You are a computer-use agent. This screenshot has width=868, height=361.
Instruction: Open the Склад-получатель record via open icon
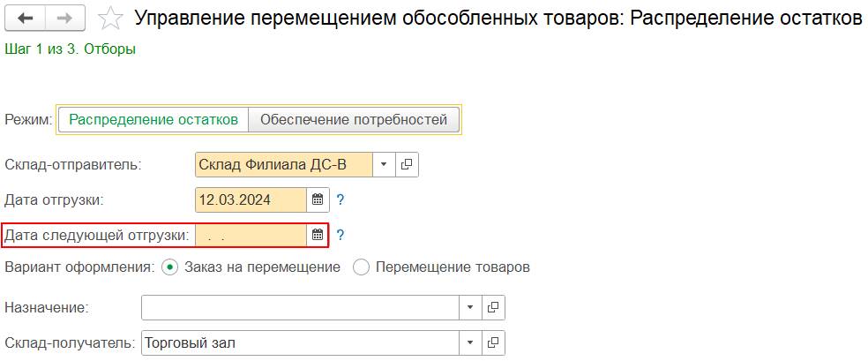point(493,342)
